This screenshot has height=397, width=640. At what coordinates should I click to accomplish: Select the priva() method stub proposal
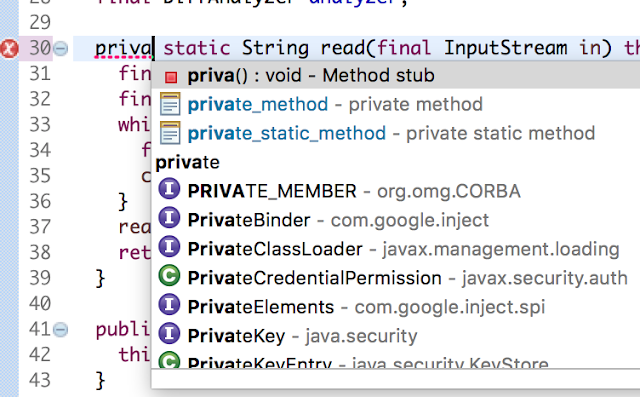tap(395, 75)
